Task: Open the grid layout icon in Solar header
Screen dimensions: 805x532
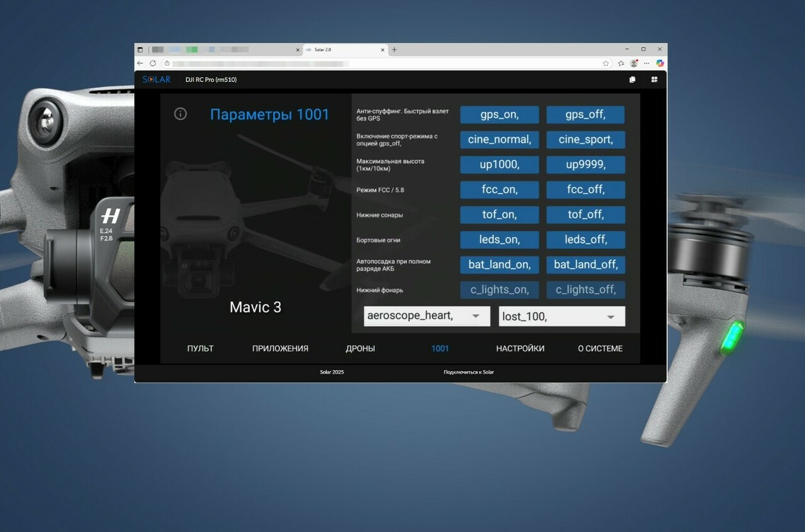Action: tap(654, 79)
